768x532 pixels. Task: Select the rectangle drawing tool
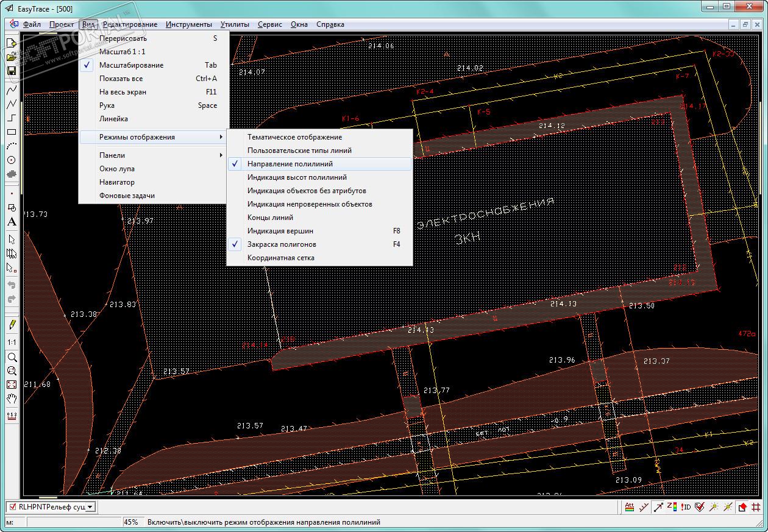tap(11, 132)
